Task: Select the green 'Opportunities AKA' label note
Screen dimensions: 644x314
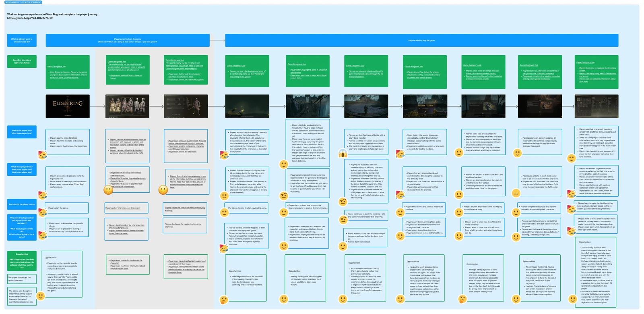Action: [x=22, y=261]
